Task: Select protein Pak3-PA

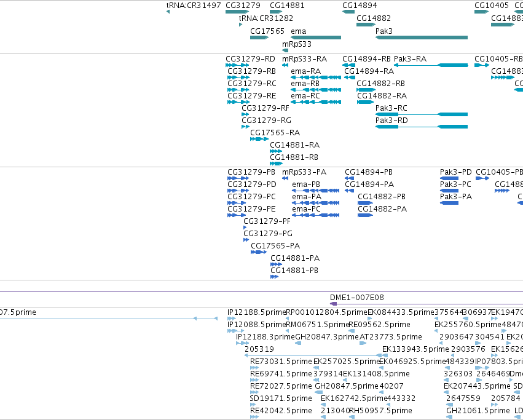Action: [456, 197]
